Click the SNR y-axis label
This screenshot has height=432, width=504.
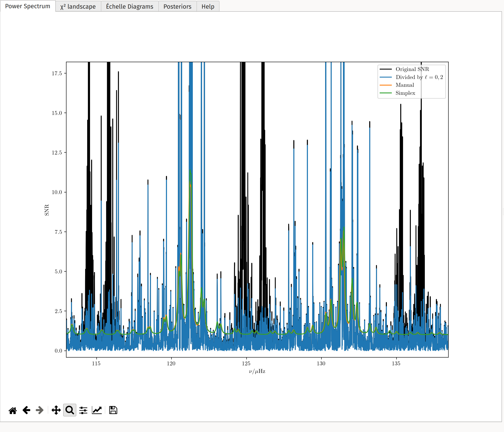click(x=47, y=210)
